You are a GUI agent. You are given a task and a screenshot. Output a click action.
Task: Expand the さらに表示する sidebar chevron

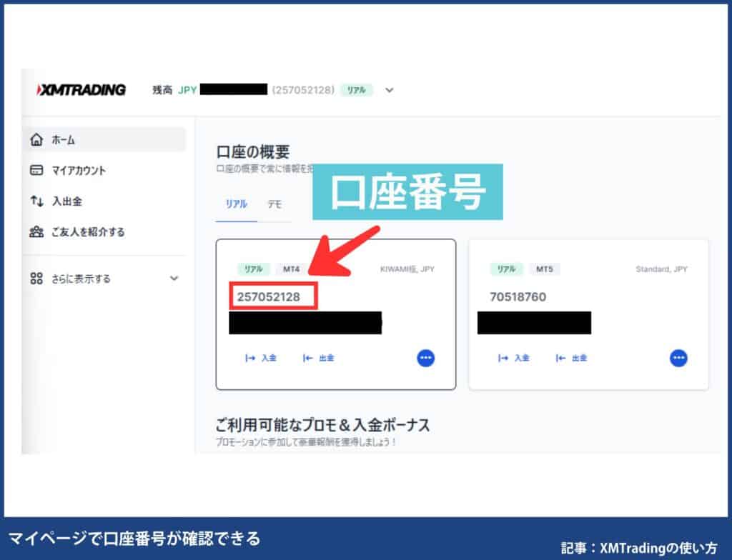tap(174, 278)
